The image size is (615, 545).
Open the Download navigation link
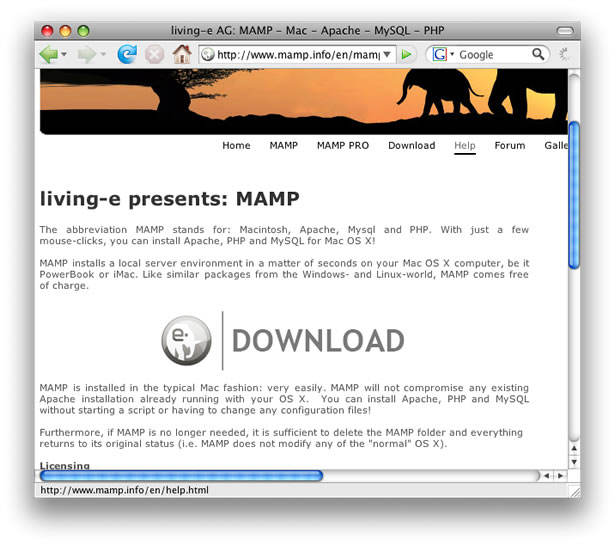pyautogui.click(x=411, y=145)
